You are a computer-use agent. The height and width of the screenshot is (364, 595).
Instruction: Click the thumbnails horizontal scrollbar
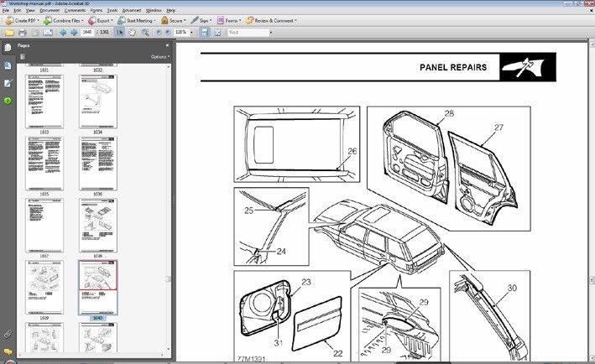(x=93, y=356)
